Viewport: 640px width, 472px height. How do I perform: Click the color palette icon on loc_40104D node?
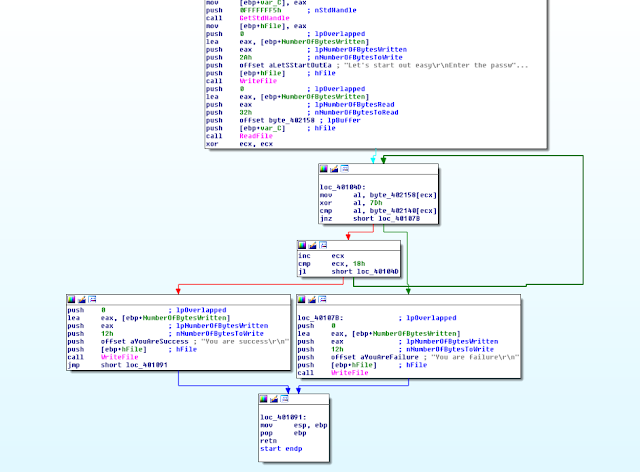click(324, 169)
